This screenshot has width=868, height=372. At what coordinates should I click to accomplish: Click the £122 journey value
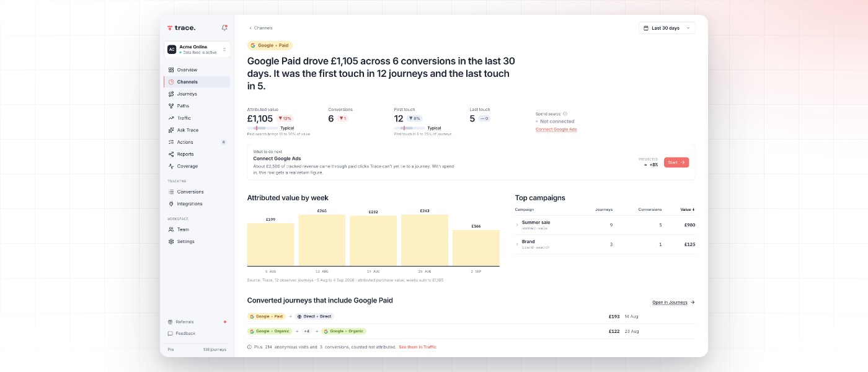pos(614,331)
